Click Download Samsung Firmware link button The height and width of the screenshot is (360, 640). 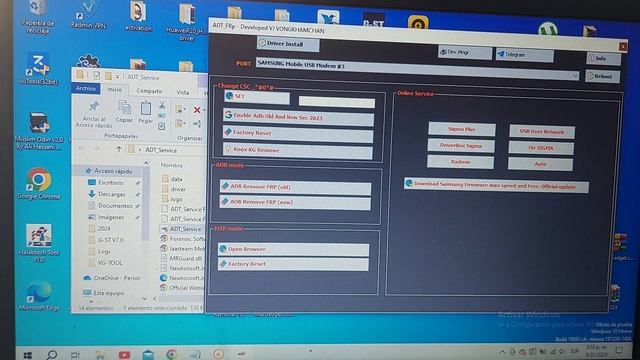(x=496, y=185)
